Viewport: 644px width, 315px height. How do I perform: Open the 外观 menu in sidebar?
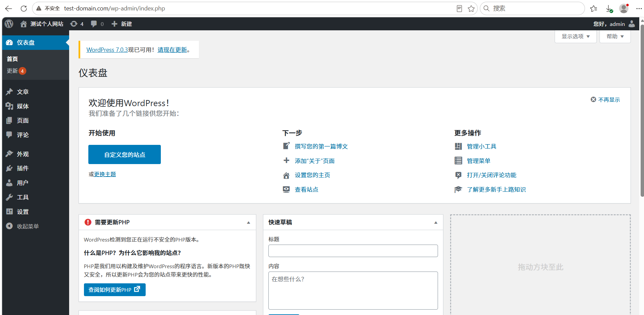click(x=35, y=154)
